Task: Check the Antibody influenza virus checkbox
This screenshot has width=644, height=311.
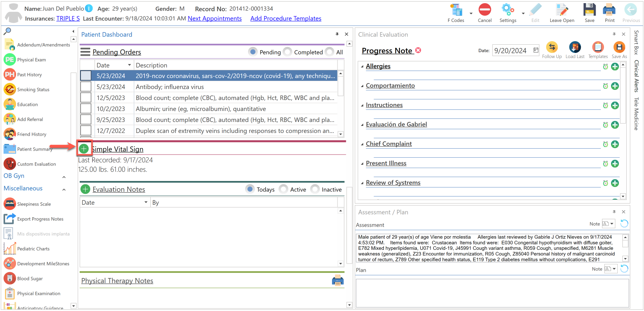Action: [86, 86]
